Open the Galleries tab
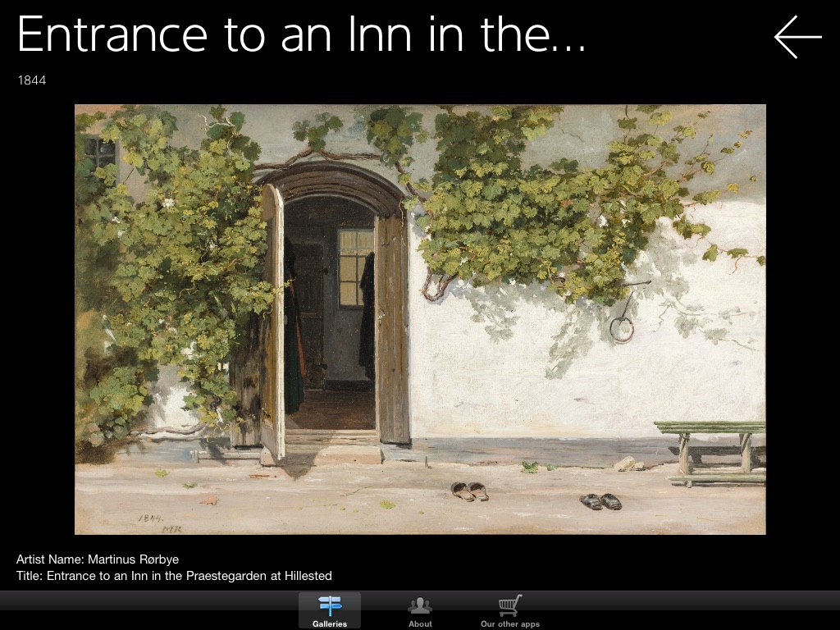 click(x=330, y=610)
